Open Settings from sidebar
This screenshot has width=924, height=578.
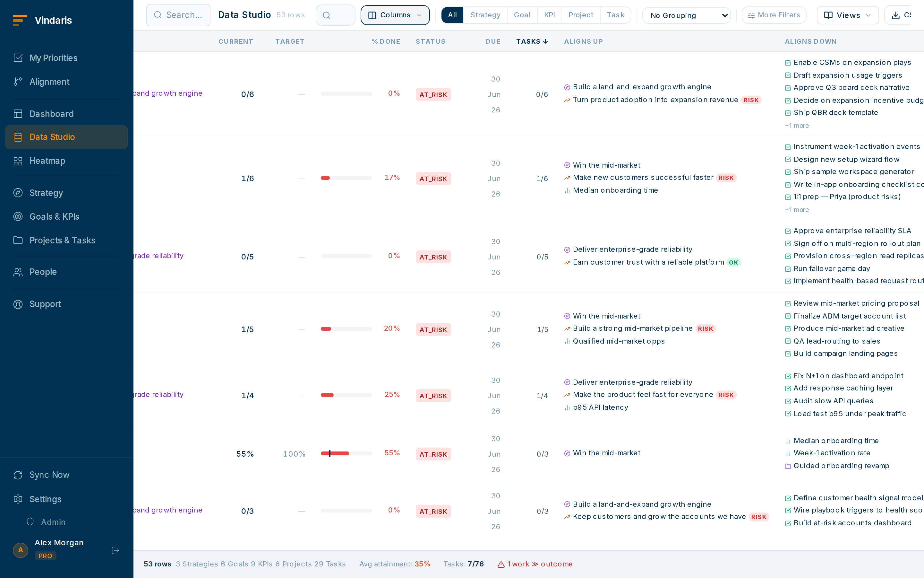click(66, 499)
